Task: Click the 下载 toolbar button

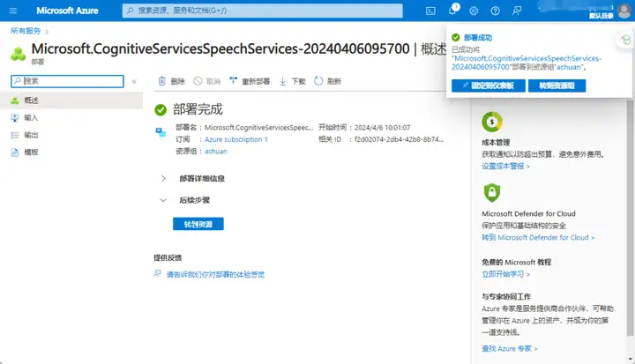Action: pyautogui.click(x=293, y=81)
